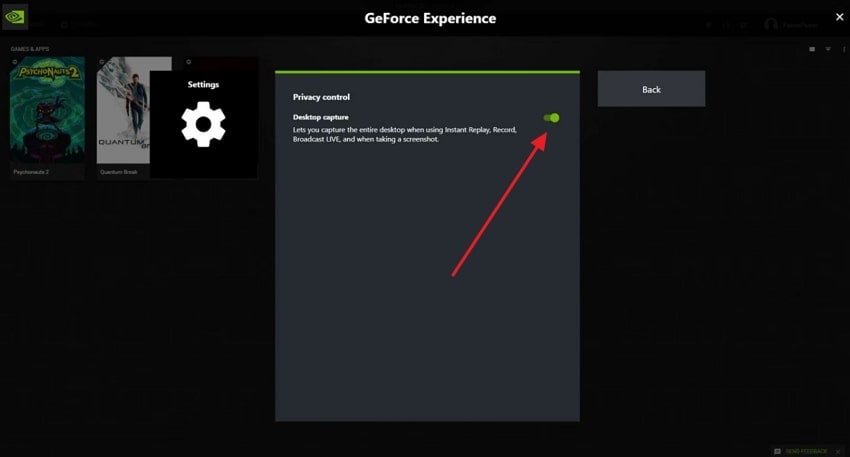This screenshot has width=850, height=457.
Task: Open the filter icon in Games & Apps
Action: 828,49
